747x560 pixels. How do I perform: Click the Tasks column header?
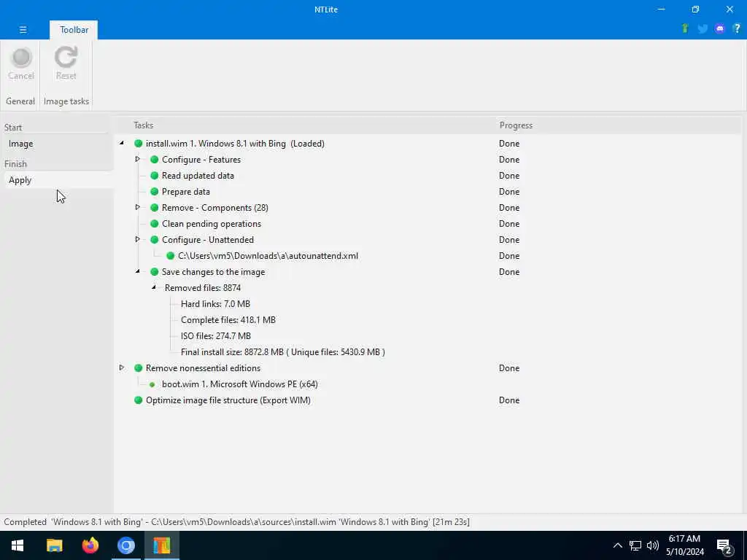point(144,125)
